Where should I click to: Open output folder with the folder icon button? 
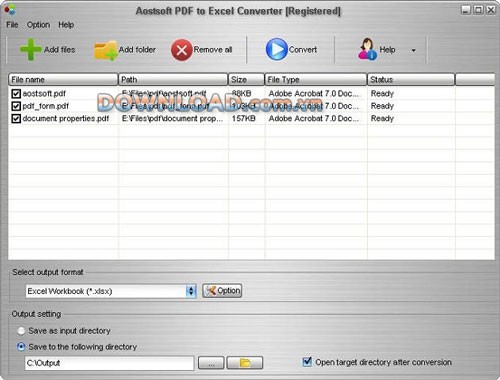point(245,363)
